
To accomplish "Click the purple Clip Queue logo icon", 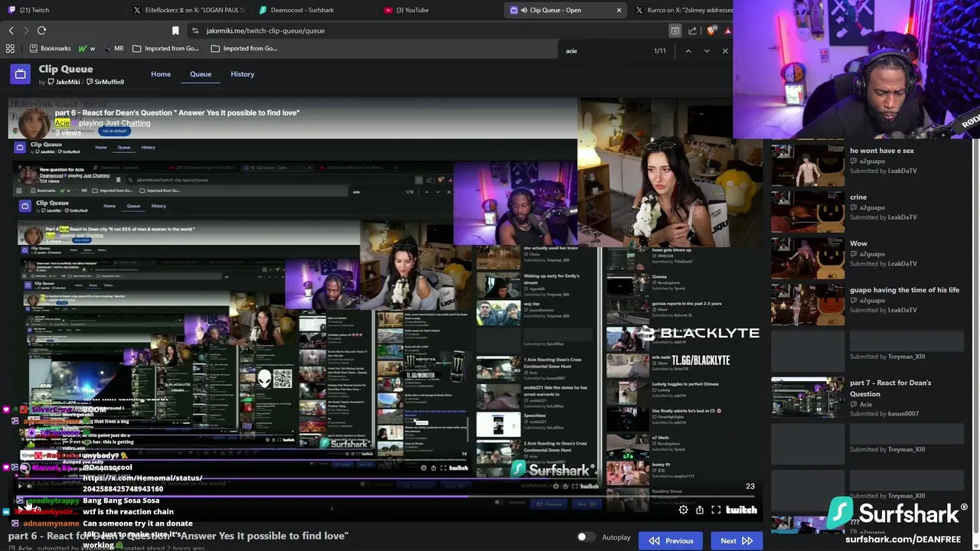I will 20,73.
